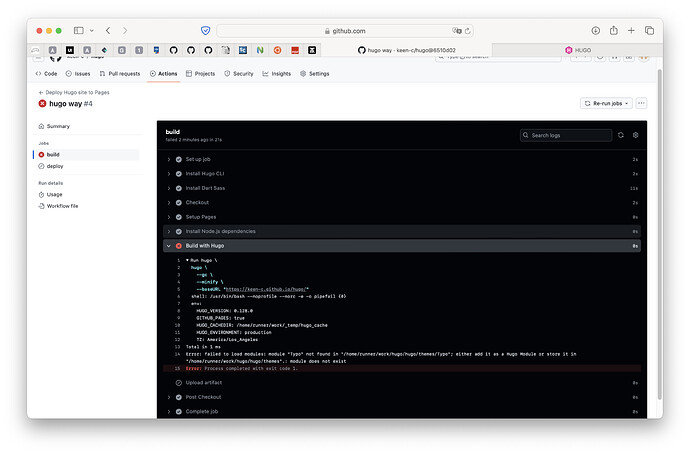Reload the page using the address bar
Screen dimensions: 690x454
pyautogui.click(x=468, y=31)
